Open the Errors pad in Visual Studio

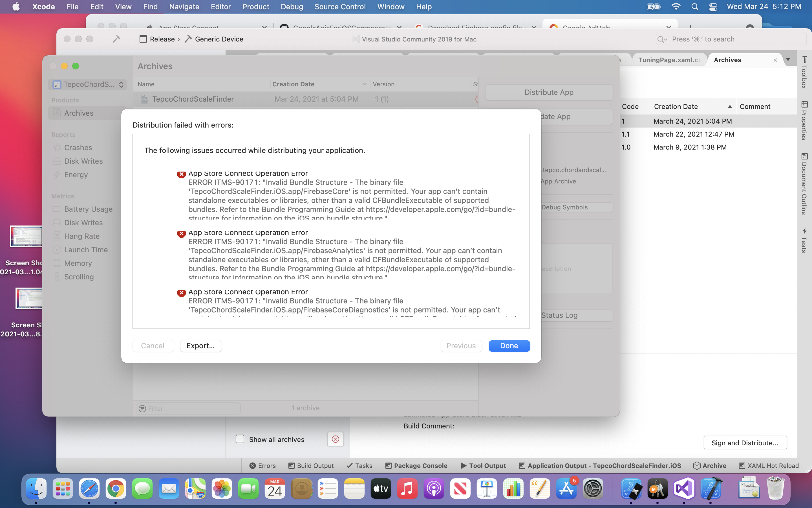coord(262,466)
